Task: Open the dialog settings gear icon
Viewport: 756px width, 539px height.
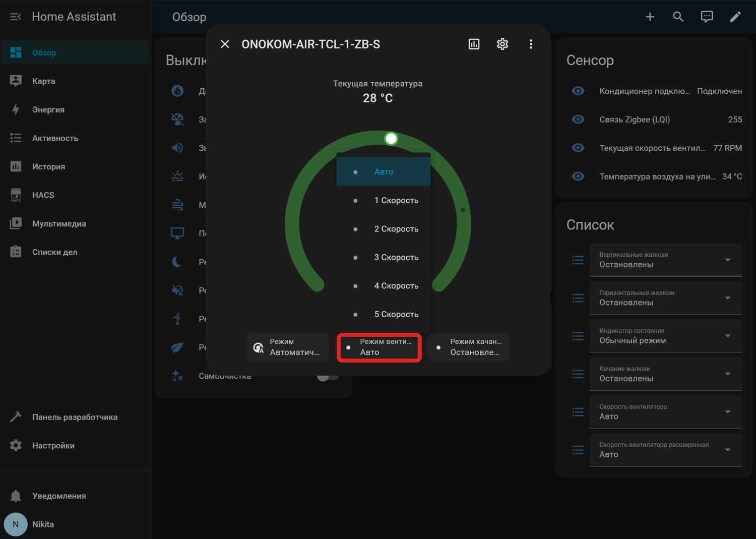Action: coord(502,44)
